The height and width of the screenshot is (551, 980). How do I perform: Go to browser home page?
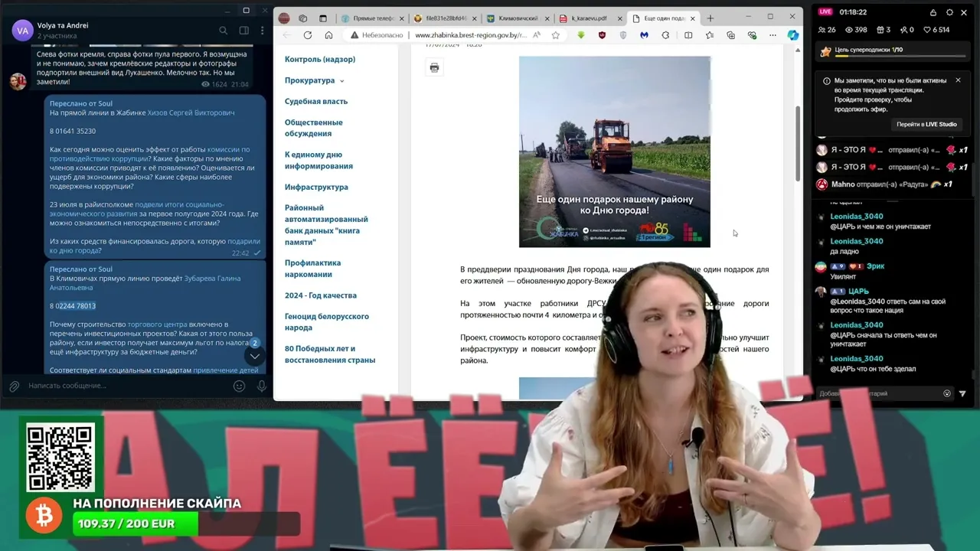coord(328,35)
